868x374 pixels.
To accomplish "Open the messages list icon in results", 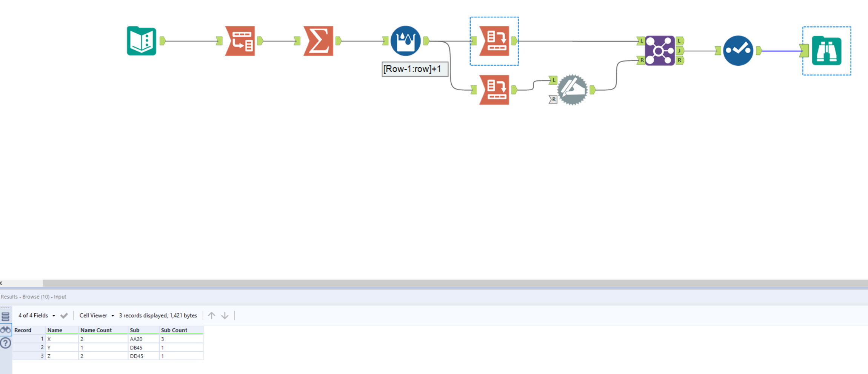I will click(6, 317).
